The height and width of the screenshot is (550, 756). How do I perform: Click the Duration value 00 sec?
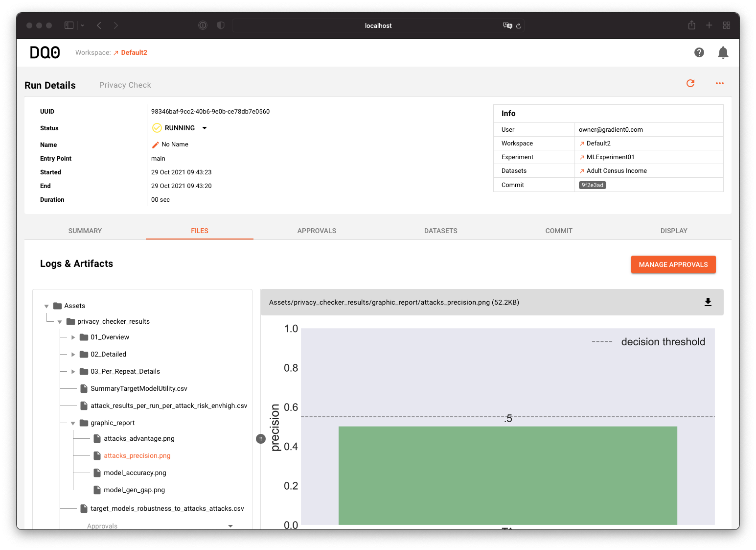pyautogui.click(x=160, y=200)
